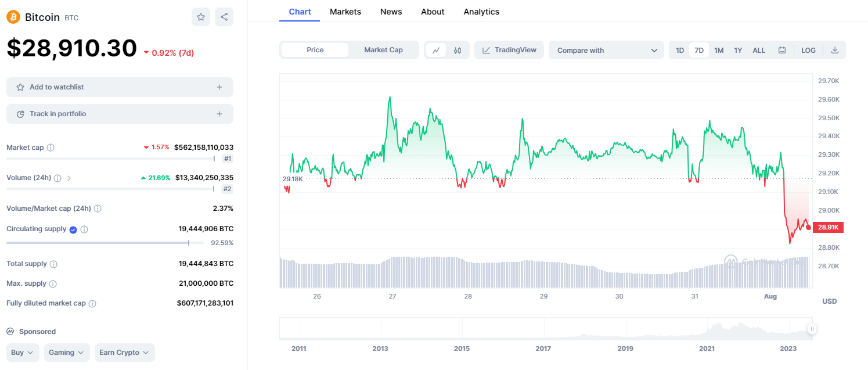Screen dimensions: 868x370
Task: Click the timeline range slider handle
Action: (x=812, y=329)
